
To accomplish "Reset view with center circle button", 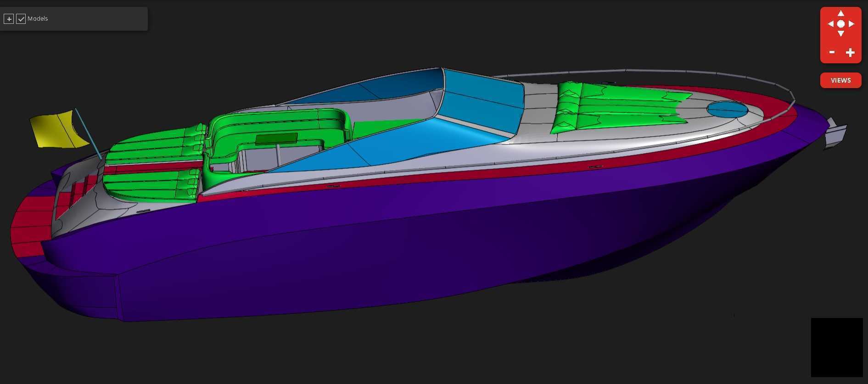I will 841,24.
